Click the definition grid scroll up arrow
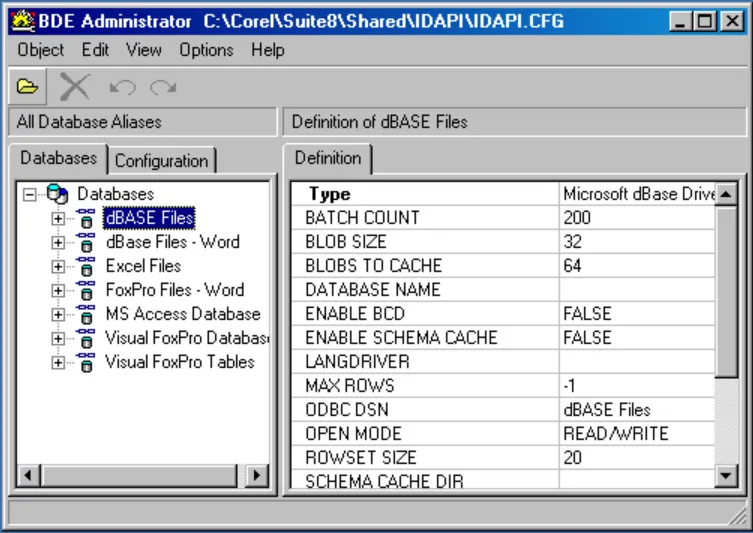753x533 pixels. tap(726, 194)
